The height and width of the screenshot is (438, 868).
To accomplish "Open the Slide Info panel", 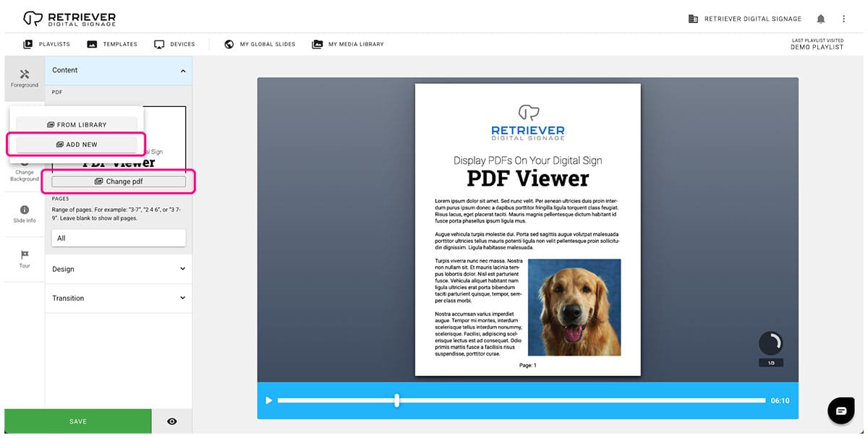I will (x=25, y=214).
